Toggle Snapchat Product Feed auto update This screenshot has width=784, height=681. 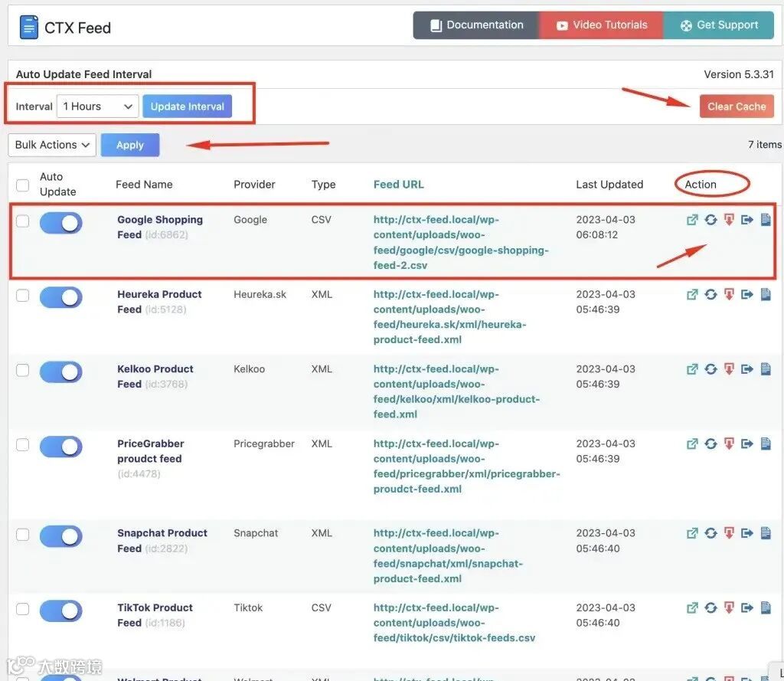(x=61, y=536)
